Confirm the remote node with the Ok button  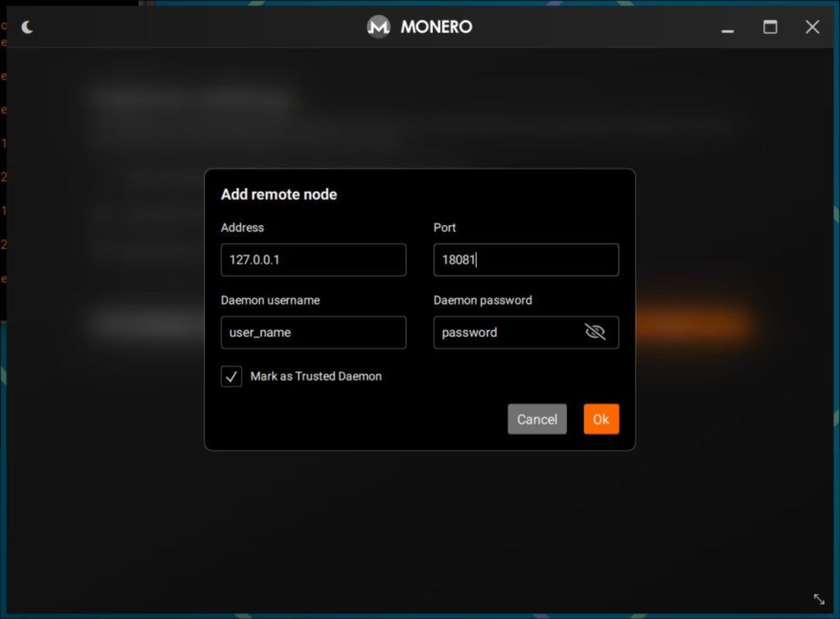coord(601,419)
